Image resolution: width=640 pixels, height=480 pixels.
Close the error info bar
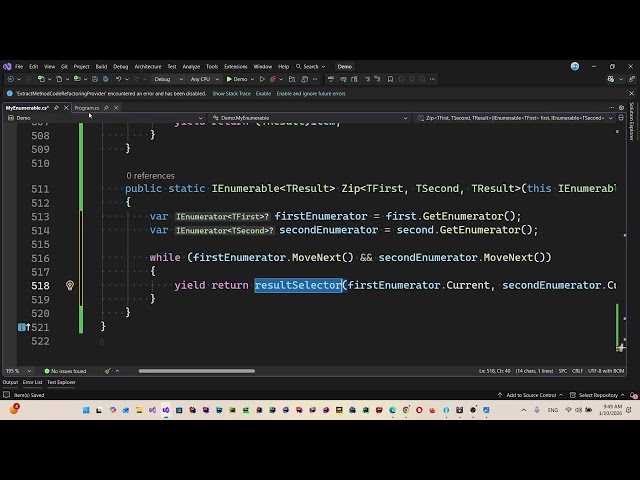(x=631, y=93)
